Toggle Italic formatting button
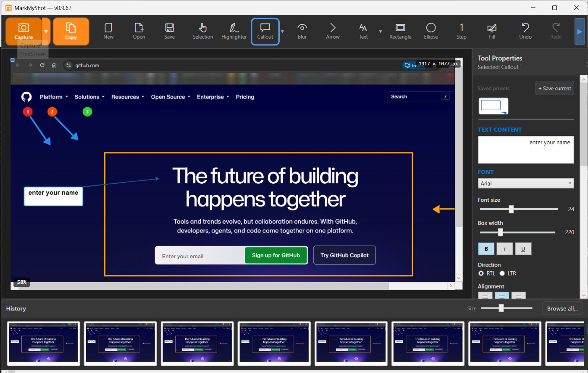Screen dimensions: 588x373 pyautogui.click(x=505, y=249)
